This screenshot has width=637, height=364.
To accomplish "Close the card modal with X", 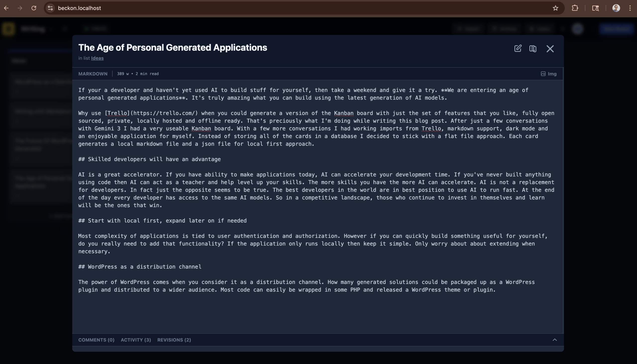I will point(550,48).
